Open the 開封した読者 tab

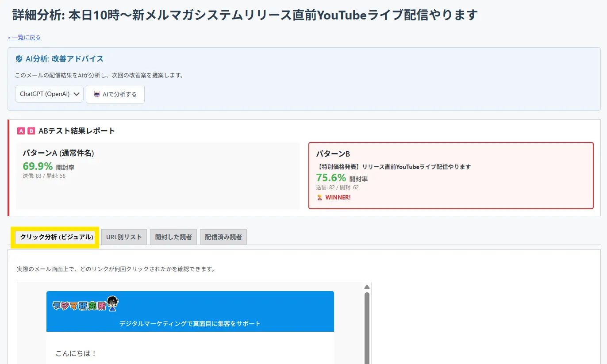click(x=173, y=237)
